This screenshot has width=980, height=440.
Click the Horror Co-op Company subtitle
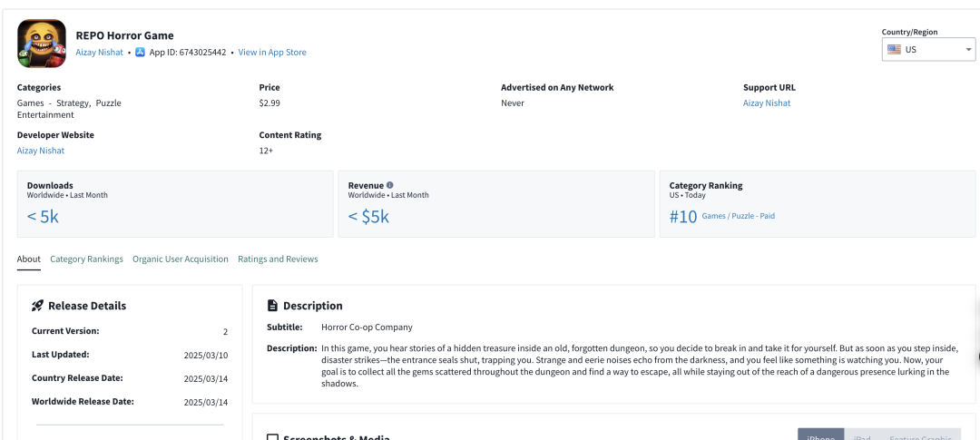point(367,327)
